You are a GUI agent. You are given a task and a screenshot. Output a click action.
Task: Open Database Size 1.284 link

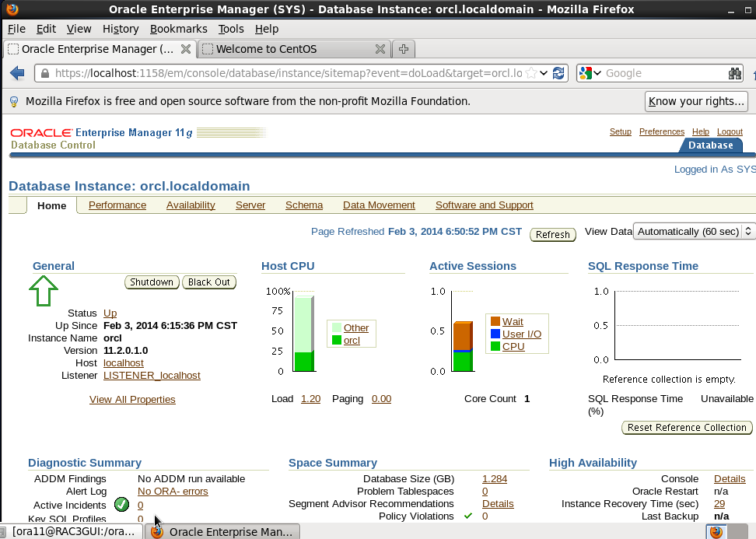(495, 479)
